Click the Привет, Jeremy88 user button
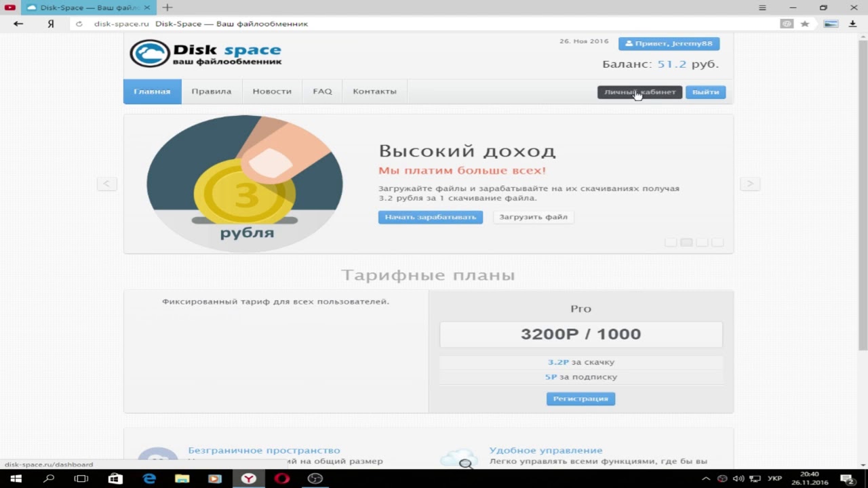This screenshot has width=868, height=488. [669, 43]
